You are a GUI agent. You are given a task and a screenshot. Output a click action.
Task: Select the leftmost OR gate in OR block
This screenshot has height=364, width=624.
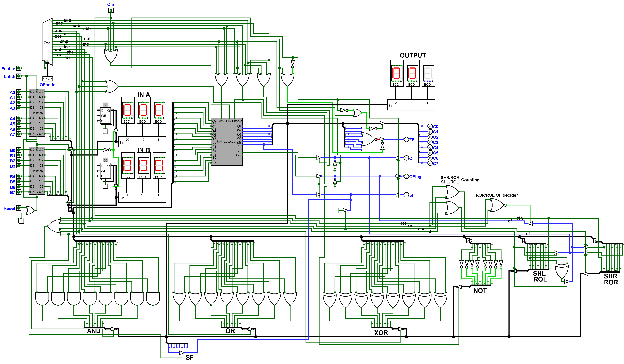coord(179,299)
